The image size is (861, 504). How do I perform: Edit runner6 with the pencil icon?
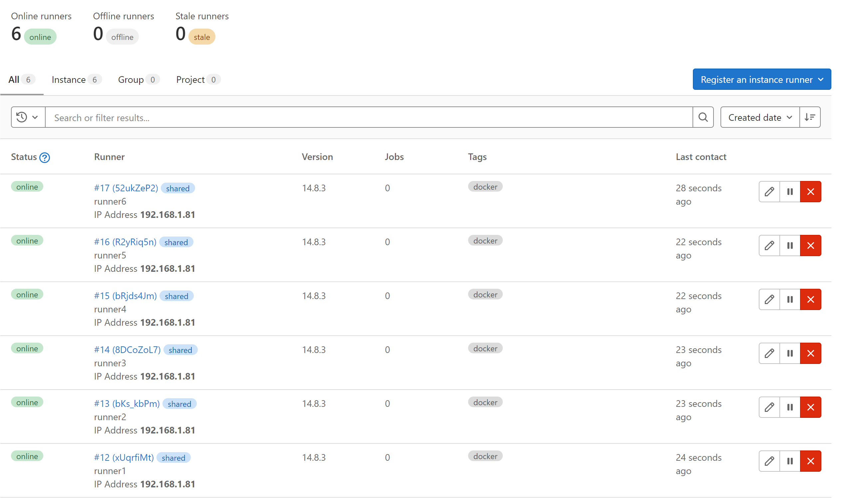[769, 192]
